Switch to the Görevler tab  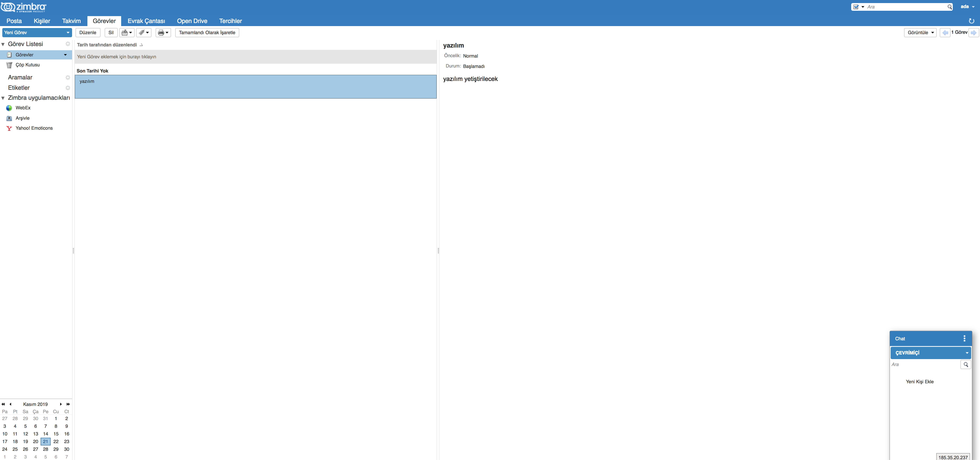pyautogui.click(x=104, y=21)
